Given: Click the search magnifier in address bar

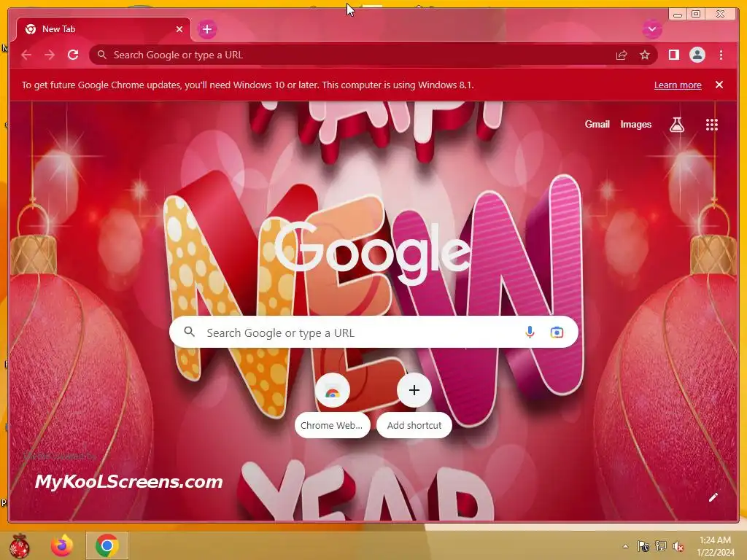Looking at the screenshot, I should pyautogui.click(x=101, y=55).
